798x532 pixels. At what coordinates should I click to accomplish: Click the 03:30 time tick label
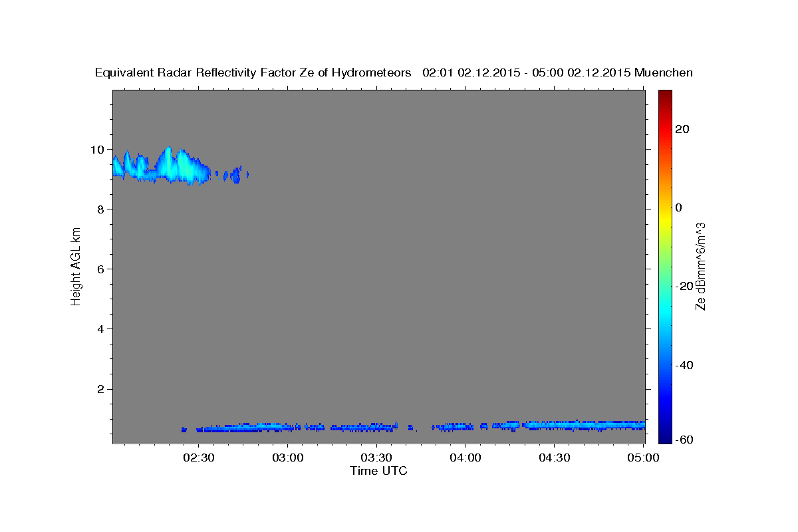click(x=376, y=458)
